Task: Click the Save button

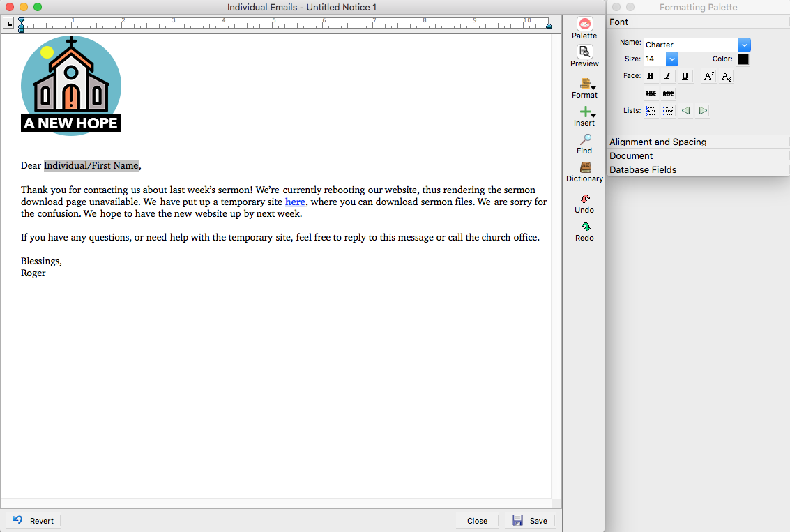Action: click(529, 521)
